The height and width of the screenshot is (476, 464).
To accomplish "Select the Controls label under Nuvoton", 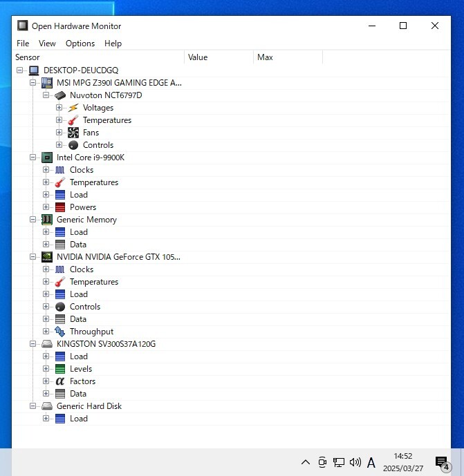I will point(98,145).
